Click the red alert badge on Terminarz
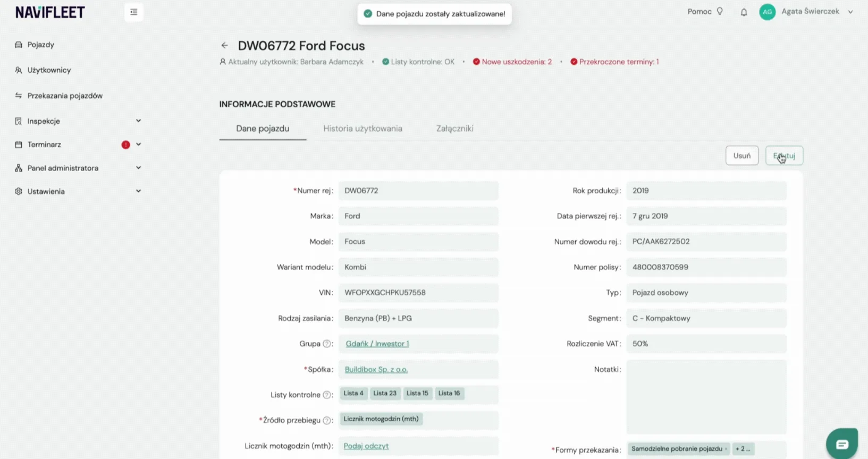This screenshot has height=459, width=868. [125, 144]
